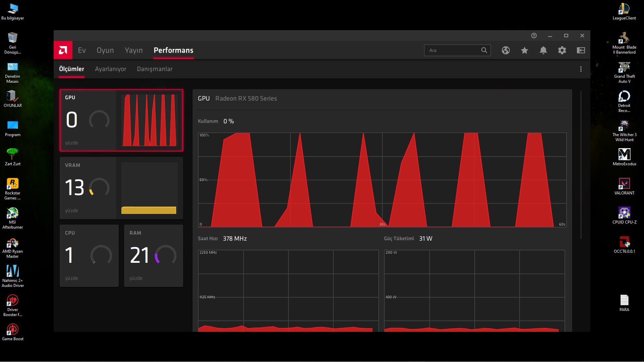Viewport: 644px width, 362px height.
Task: Launch LeagueClient desktop icon
Action: (x=624, y=12)
